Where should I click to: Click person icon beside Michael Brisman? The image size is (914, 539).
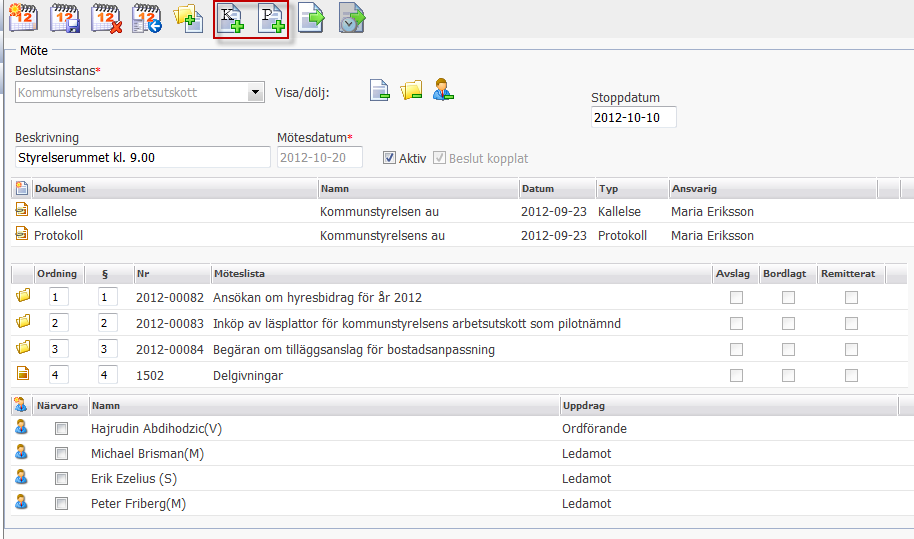pyautogui.click(x=21, y=452)
